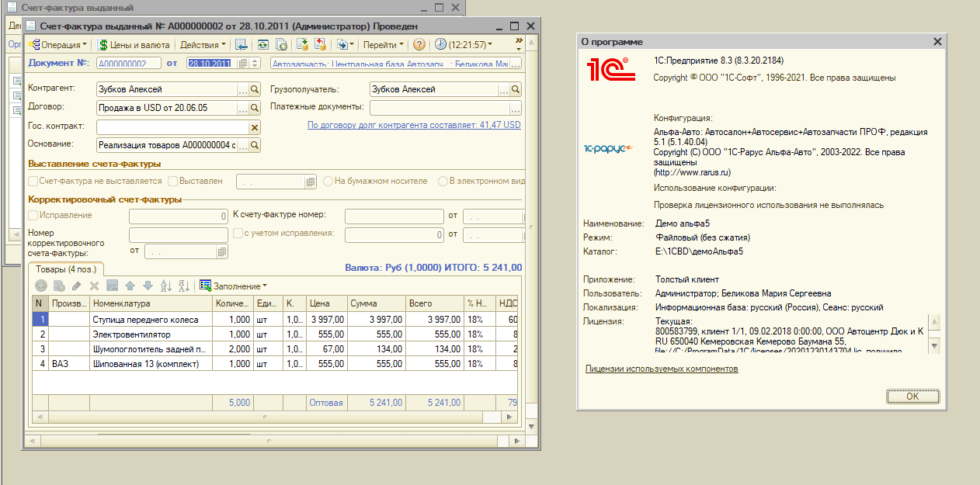Image resolution: width=980 pixels, height=485 pixels.
Task: Open calendar picker for document date
Action: click(x=243, y=64)
